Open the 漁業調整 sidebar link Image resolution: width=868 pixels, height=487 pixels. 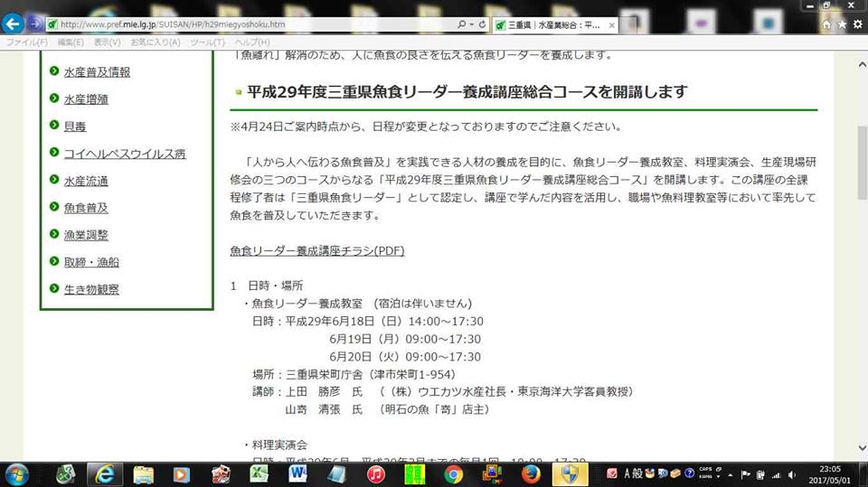(86, 235)
